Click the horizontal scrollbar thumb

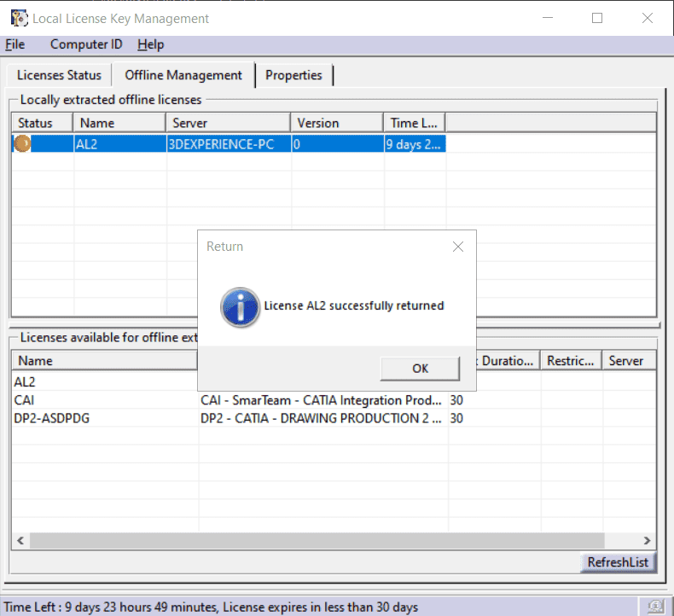[x=317, y=540]
